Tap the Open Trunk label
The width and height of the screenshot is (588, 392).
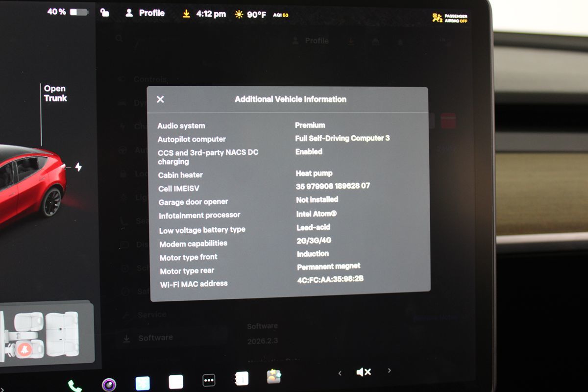coord(55,93)
